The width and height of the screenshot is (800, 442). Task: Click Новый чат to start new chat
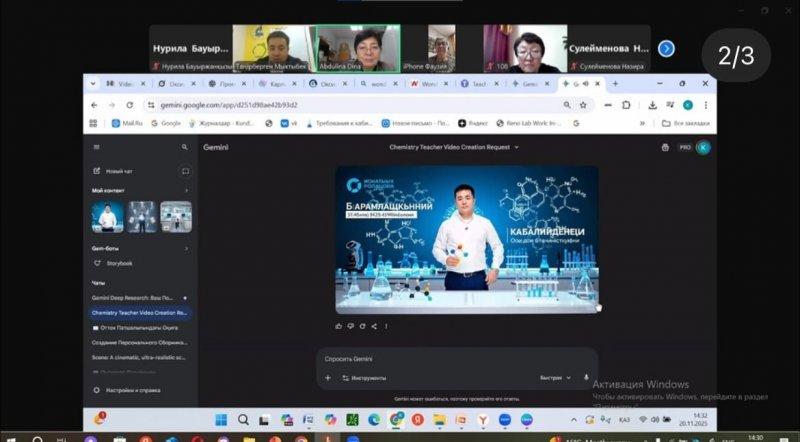click(120, 171)
